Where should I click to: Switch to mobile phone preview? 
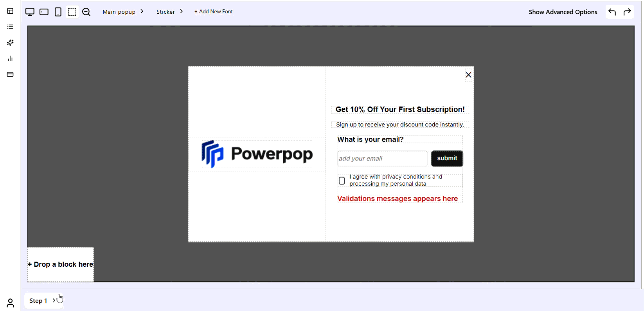(58, 12)
